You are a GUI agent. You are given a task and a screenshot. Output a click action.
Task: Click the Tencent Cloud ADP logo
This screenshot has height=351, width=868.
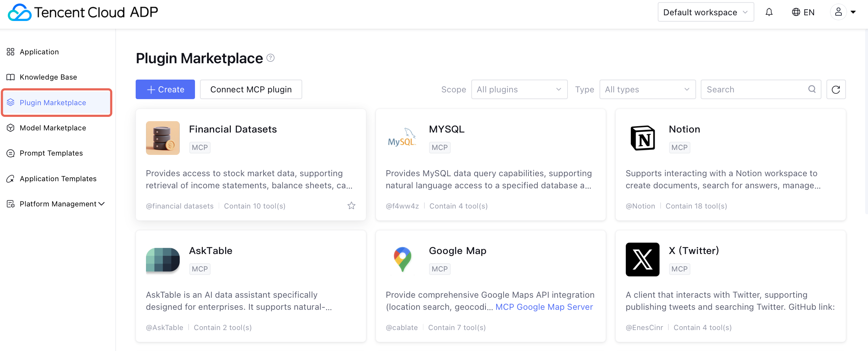[x=83, y=12]
